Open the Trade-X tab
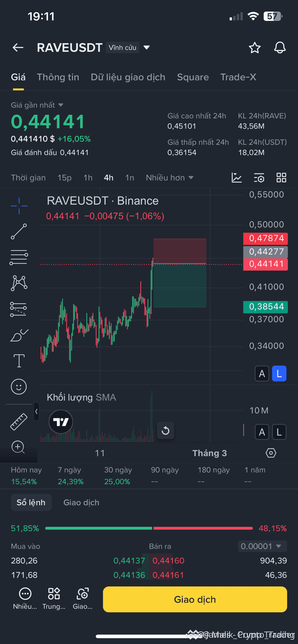298x644 pixels. [238, 77]
